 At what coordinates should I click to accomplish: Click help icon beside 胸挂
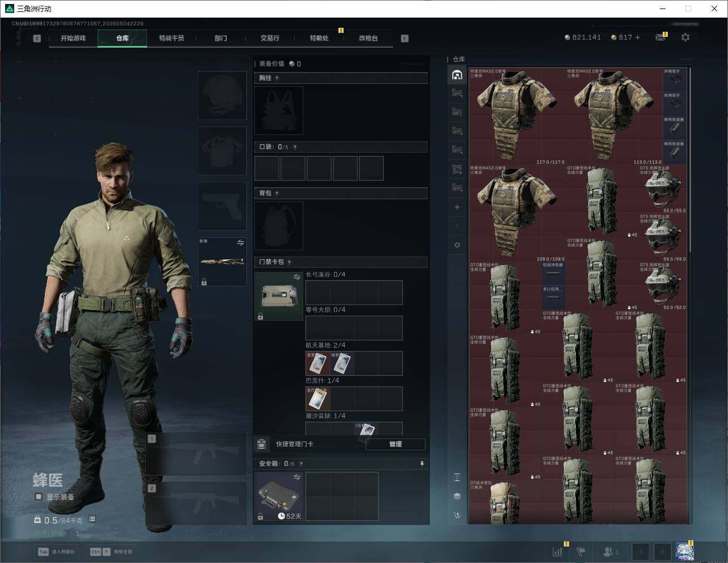pos(277,78)
